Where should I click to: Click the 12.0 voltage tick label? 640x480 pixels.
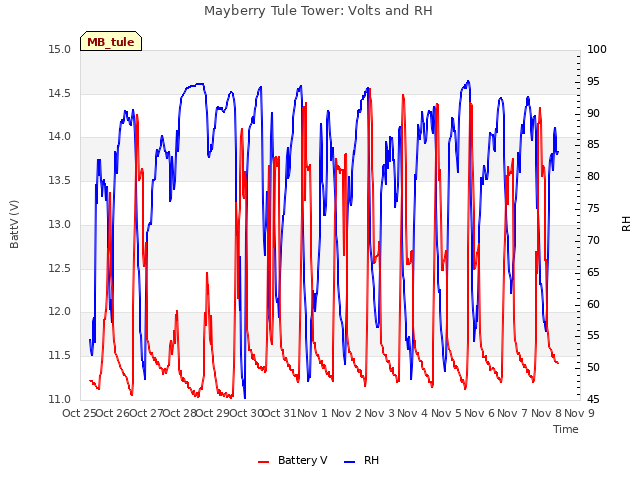click(59, 312)
